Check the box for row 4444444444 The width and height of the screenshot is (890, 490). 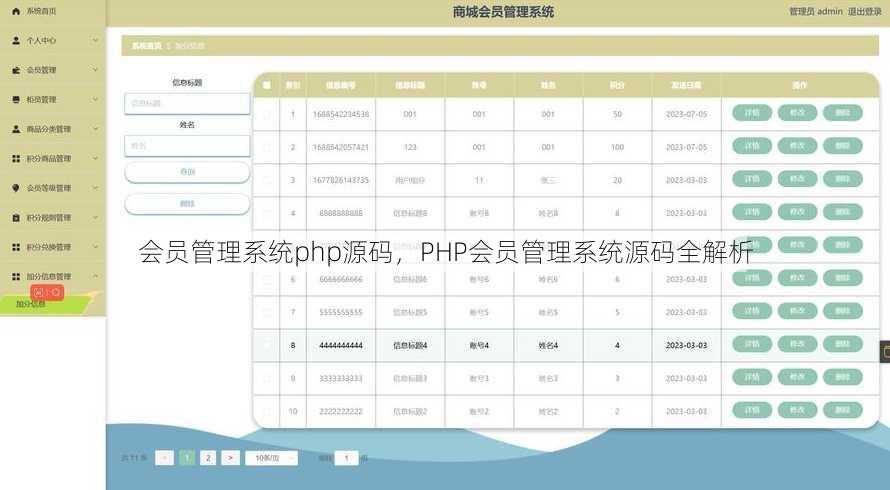click(x=267, y=345)
